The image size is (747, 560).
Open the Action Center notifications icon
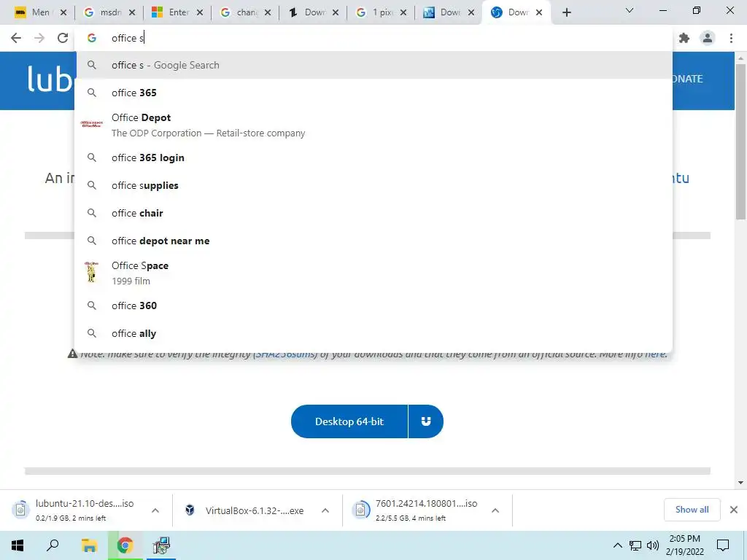(723, 545)
